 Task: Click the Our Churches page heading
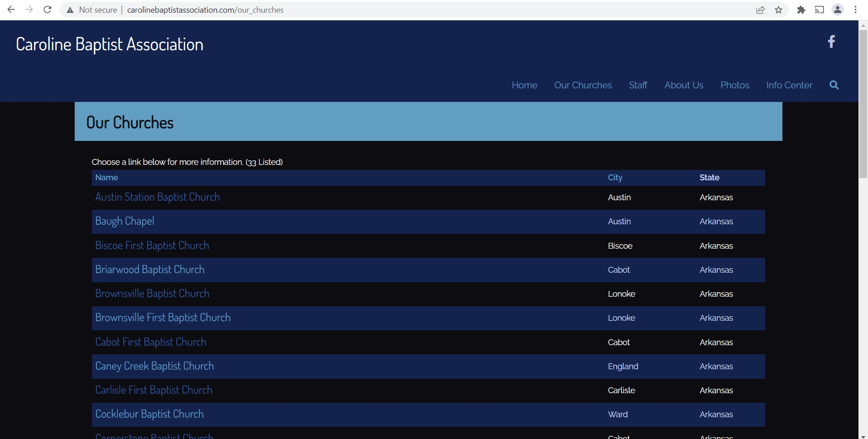130,122
